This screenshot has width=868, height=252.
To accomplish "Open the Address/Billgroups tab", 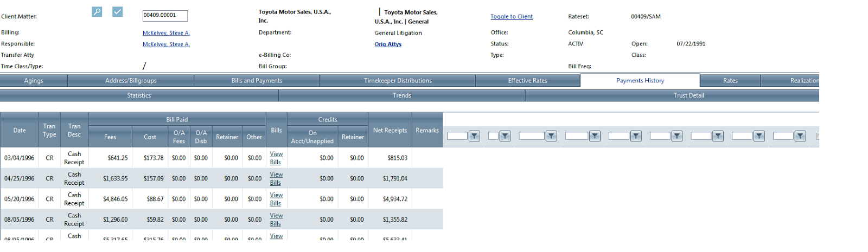I will click(131, 81).
